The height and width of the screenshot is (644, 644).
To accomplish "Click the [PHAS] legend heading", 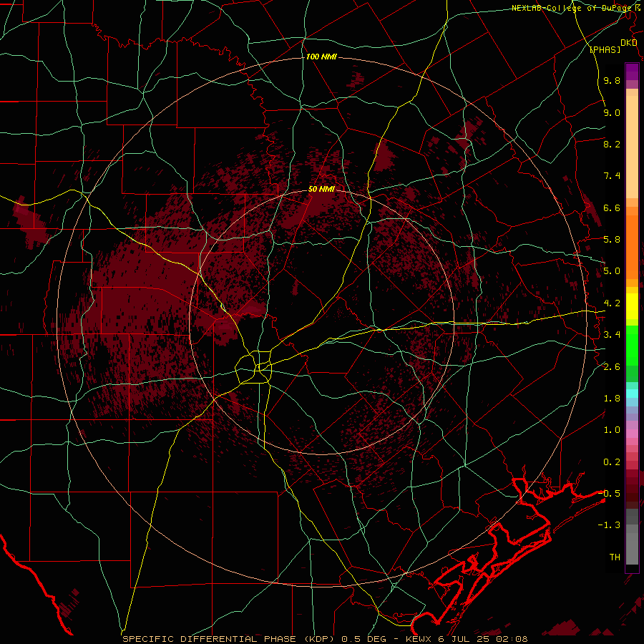I will coord(605,49).
